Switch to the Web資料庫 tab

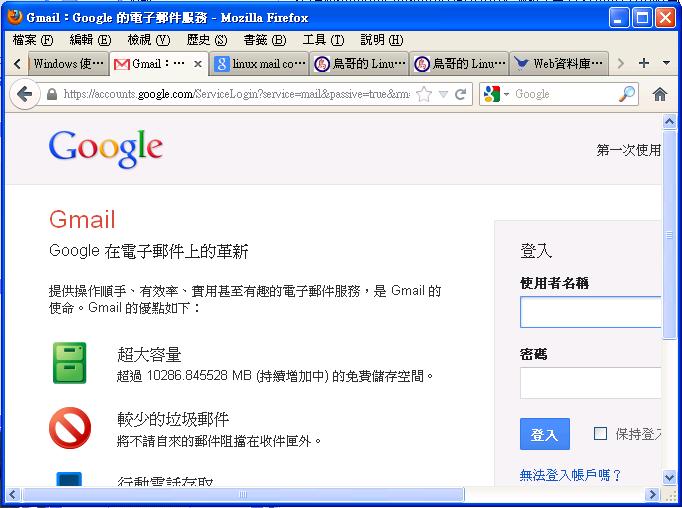coord(559,64)
